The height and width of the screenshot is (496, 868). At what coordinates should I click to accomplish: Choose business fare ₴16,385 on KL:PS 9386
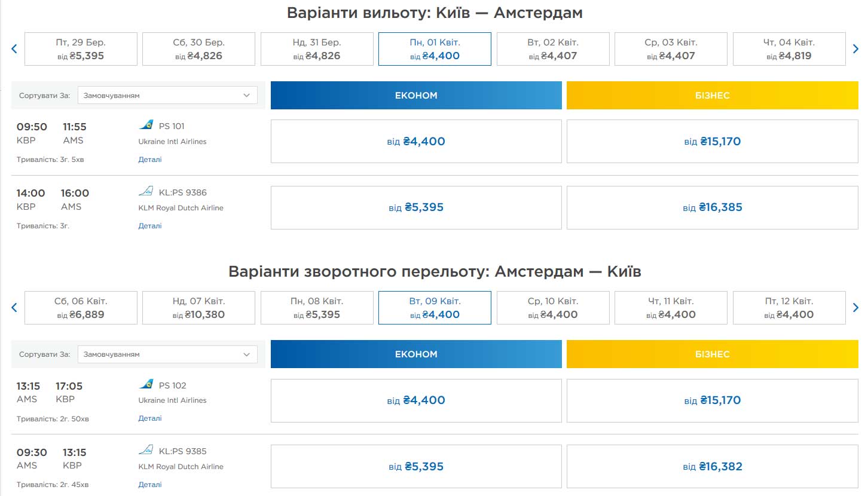point(712,208)
